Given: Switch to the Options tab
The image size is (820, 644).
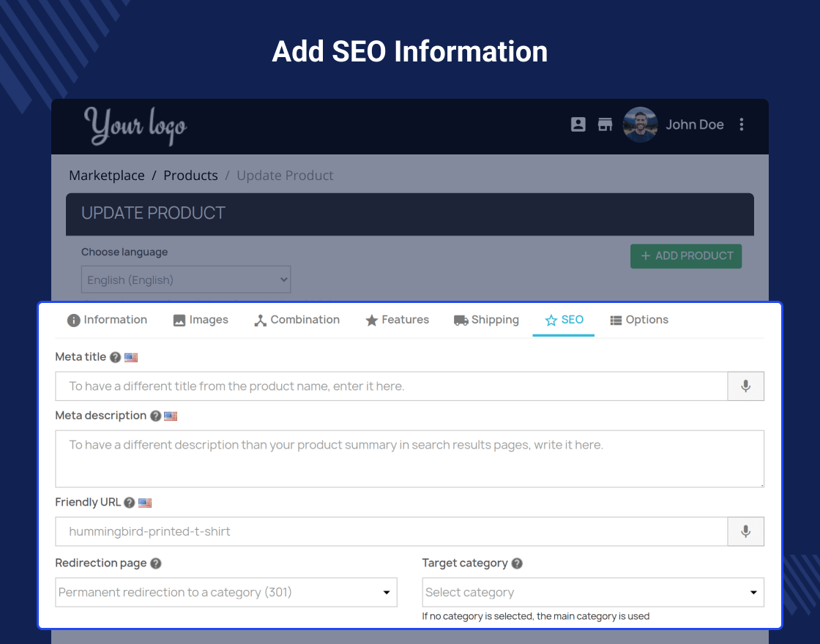Looking at the screenshot, I should coord(639,320).
